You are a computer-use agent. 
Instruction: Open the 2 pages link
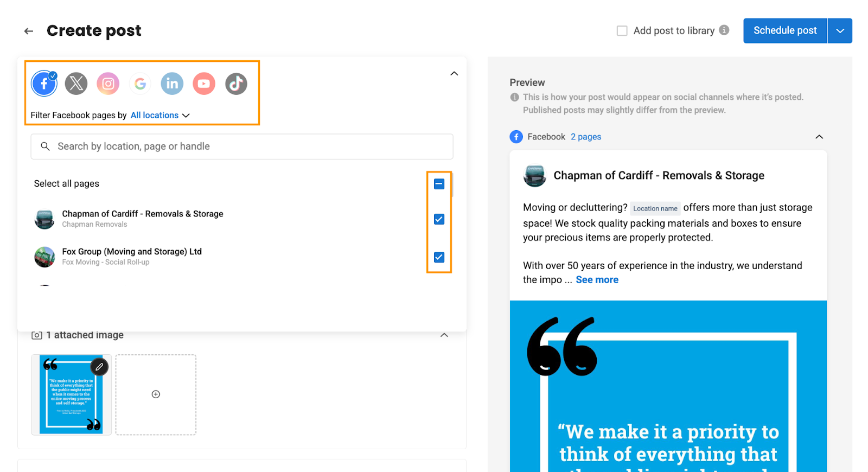pyautogui.click(x=586, y=137)
